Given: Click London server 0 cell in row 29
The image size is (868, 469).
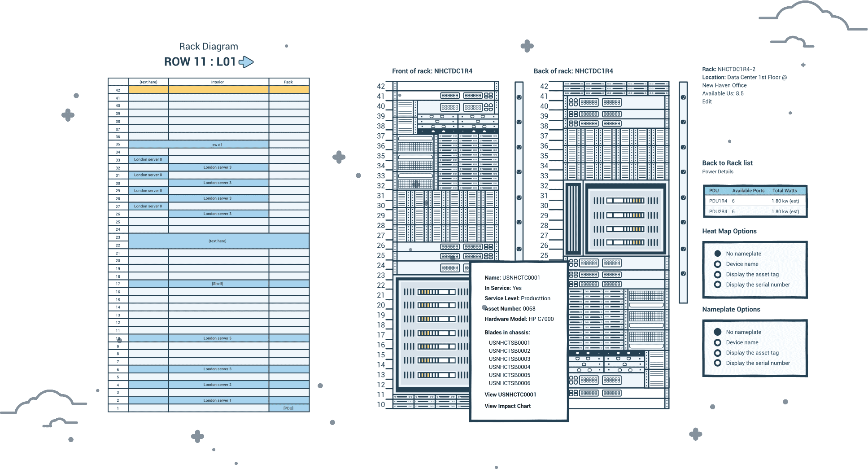Looking at the screenshot, I should coord(148,191).
